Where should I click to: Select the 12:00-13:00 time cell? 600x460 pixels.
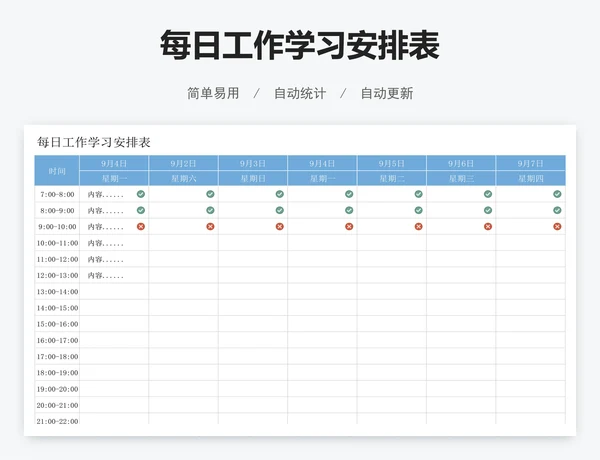[57, 275]
